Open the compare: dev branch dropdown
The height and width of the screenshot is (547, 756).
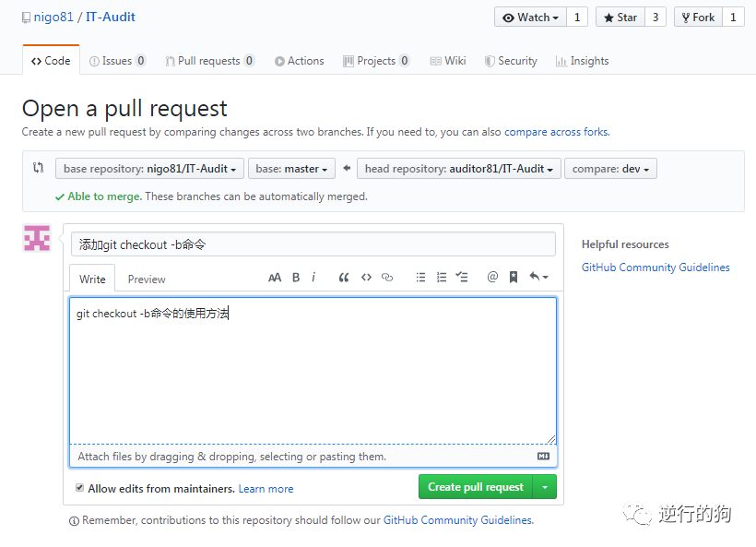click(x=610, y=169)
